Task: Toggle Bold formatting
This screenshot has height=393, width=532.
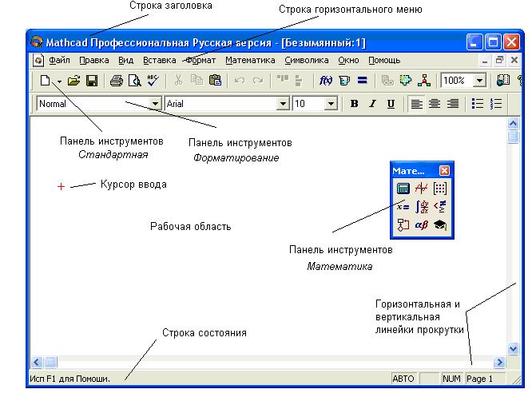Action: click(x=354, y=104)
